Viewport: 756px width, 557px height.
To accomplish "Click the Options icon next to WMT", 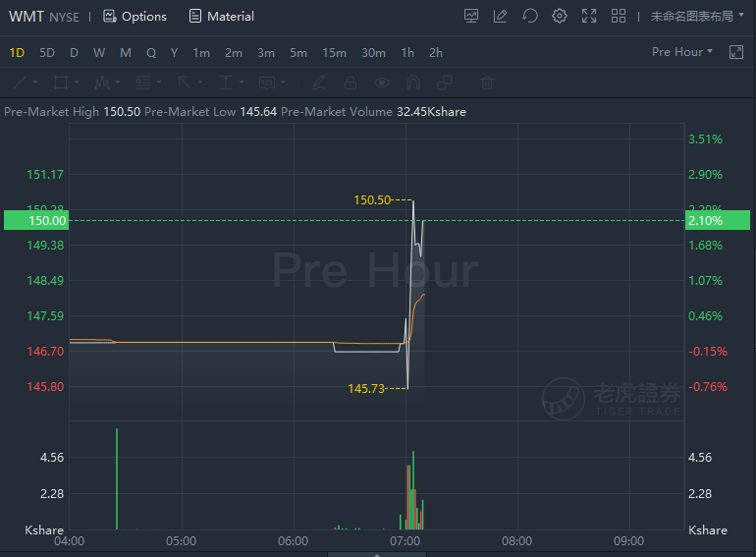I will coord(109,16).
